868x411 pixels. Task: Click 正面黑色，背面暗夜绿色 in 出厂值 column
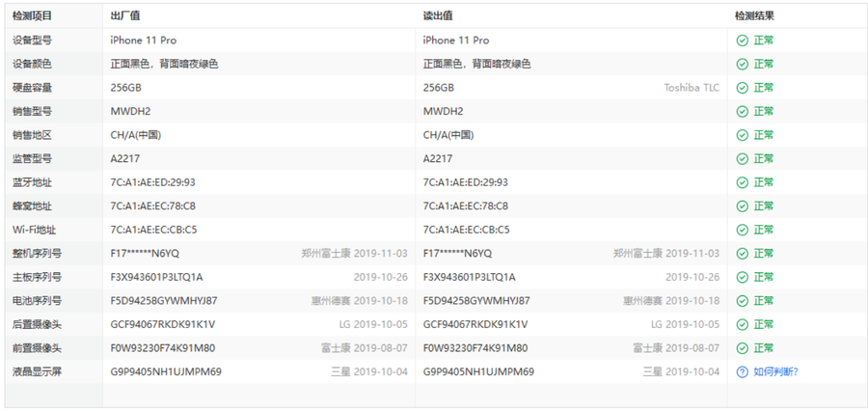coord(164,65)
